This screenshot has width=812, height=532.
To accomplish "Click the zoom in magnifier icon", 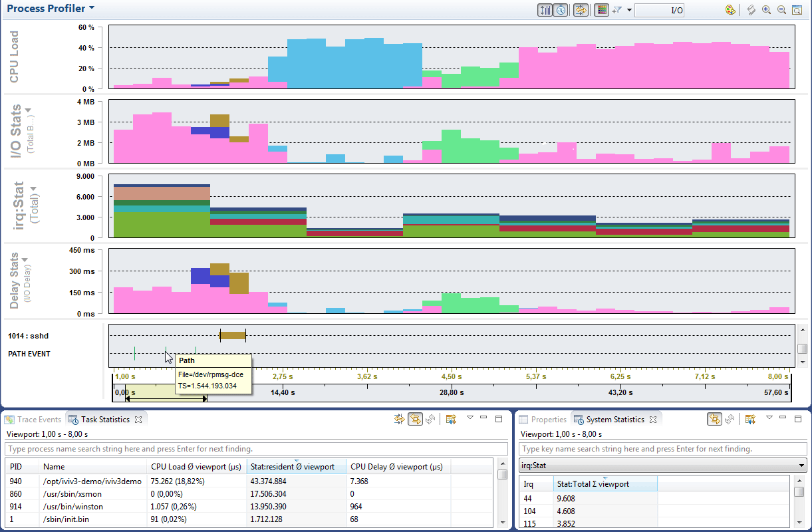I will click(767, 10).
